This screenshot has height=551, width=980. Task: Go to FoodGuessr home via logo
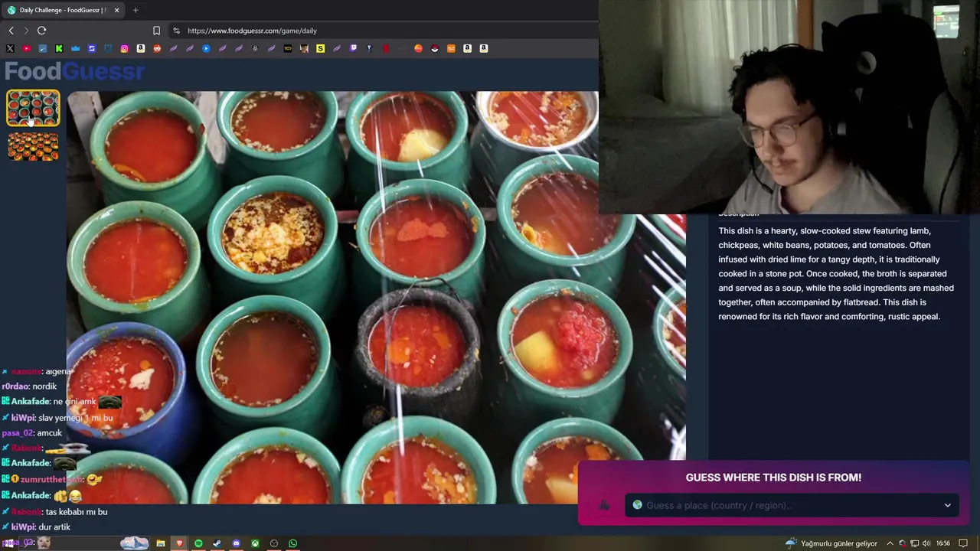74,71
